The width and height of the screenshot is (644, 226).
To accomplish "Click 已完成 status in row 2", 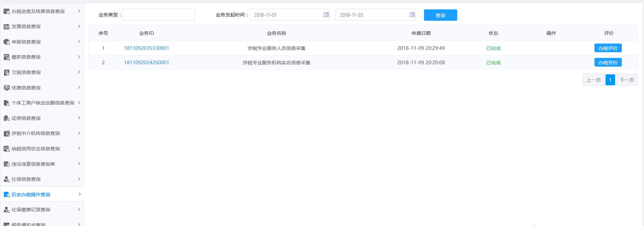I will click(493, 63).
